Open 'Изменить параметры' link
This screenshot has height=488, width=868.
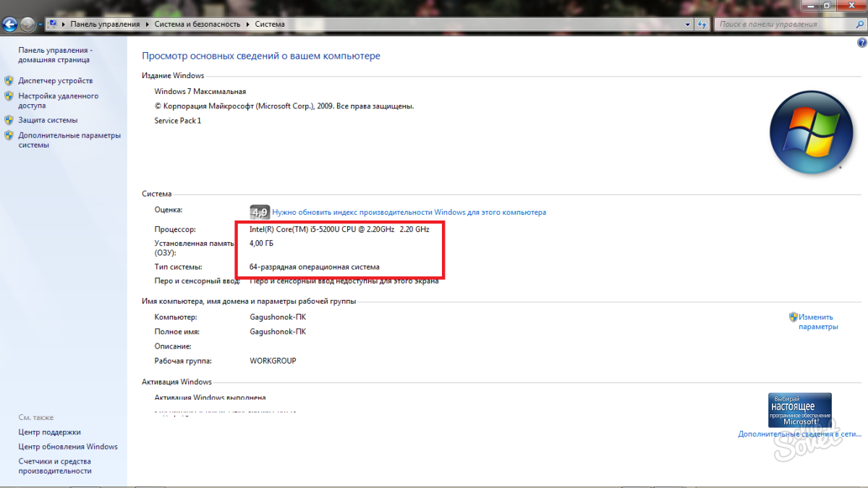pyautogui.click(x=818, y=322)
